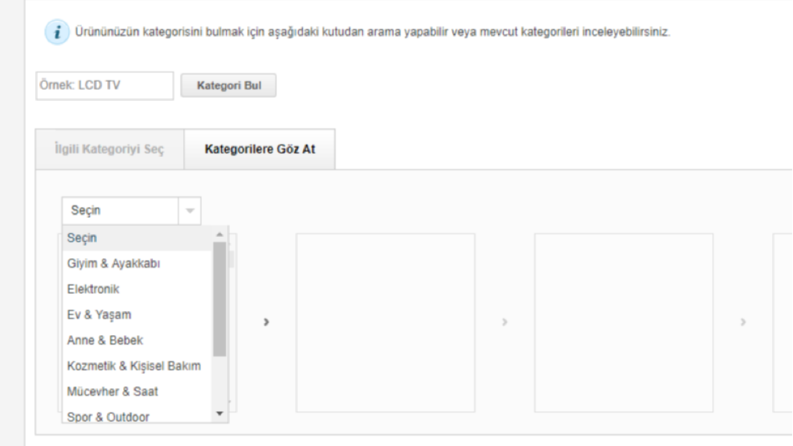Screen dimensions: 793x446
Task: Focus the 'Örnek: LCD TV' search field
Action: coord(105,85)
